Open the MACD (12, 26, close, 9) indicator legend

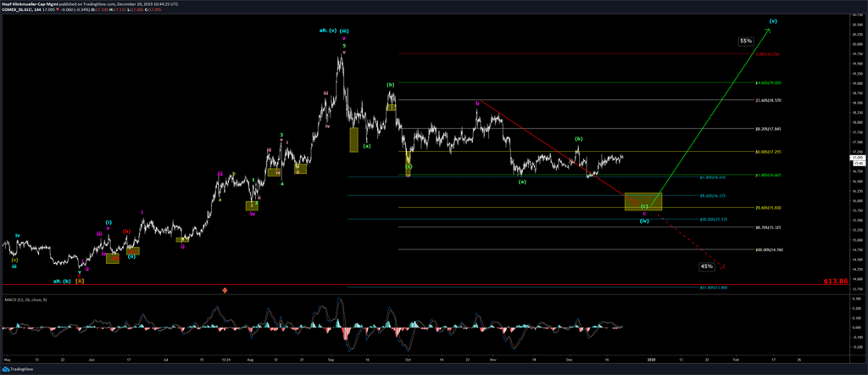[x=27, y=299]
